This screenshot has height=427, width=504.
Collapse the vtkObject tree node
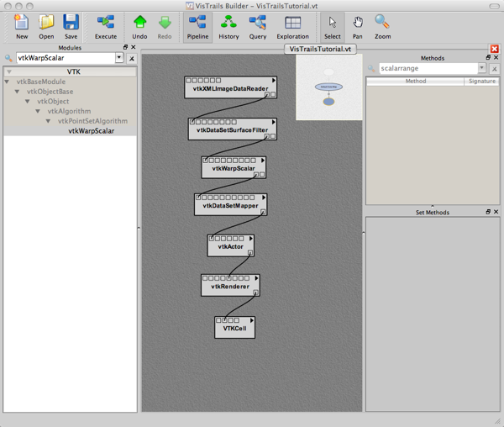coord(28,101)
